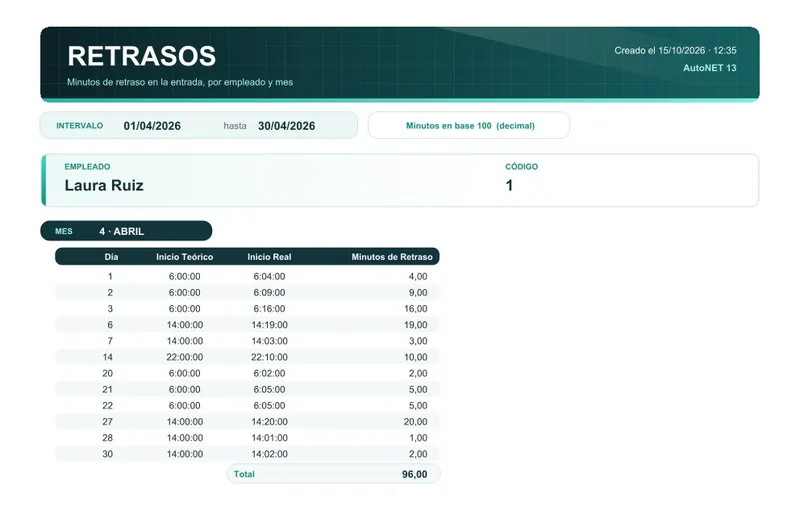Click the CÓDIGO label

click(x=521, y=166)
